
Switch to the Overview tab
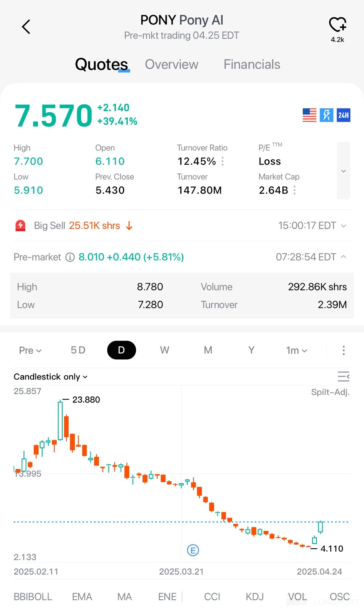[x=172, y=64]
